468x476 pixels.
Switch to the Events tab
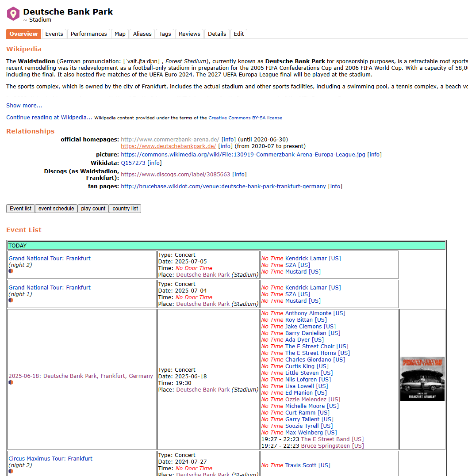pyautogui.click(x=54, y=34)
